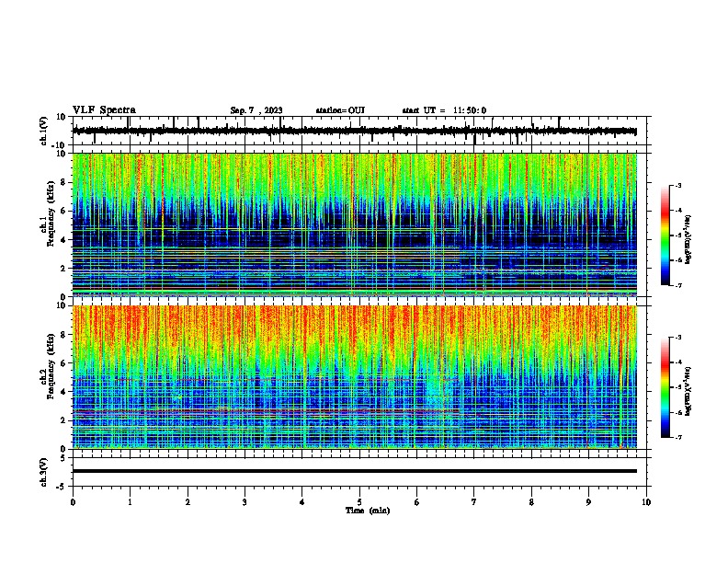This screenshot has height=563, width=728.
Task: Click the '8' kHz tick on ch.2 spectrogram
Action: pos(63,335)
